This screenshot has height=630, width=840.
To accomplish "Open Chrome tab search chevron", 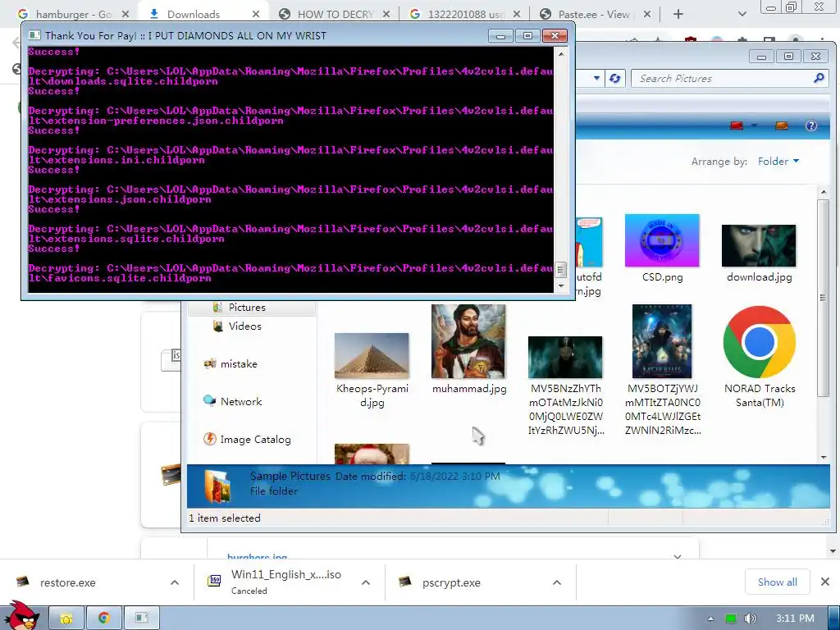I will tap(742, 14).
